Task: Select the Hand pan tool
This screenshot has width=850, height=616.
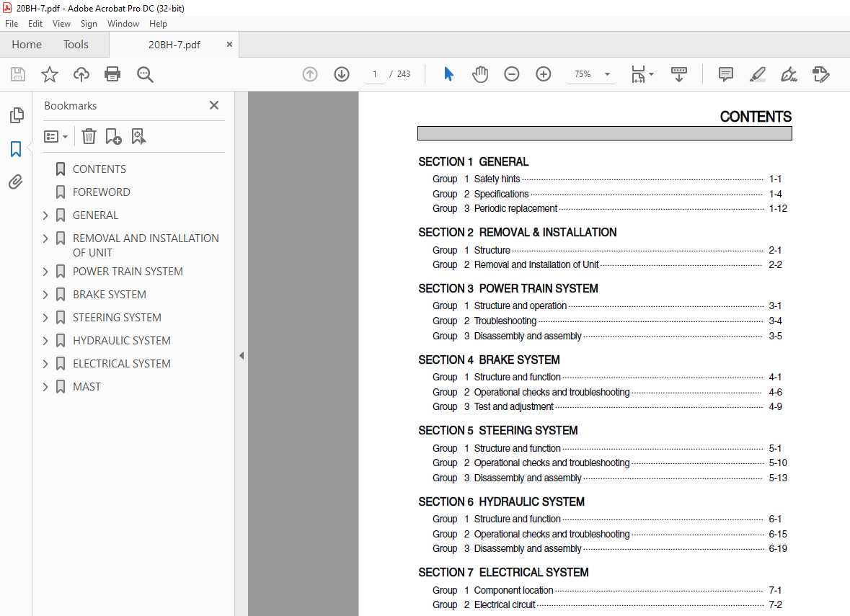Action: click(480, 74)
